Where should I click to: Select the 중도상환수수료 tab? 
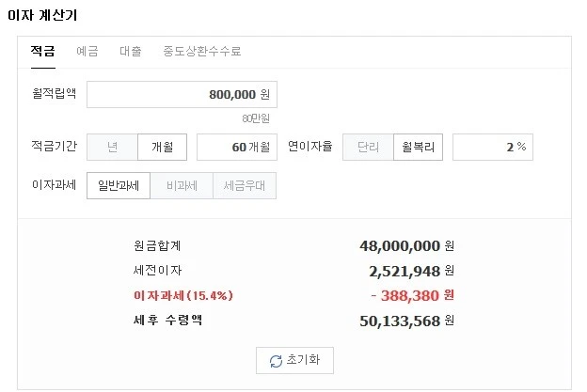pyautogui.click(x=201, y=51)
